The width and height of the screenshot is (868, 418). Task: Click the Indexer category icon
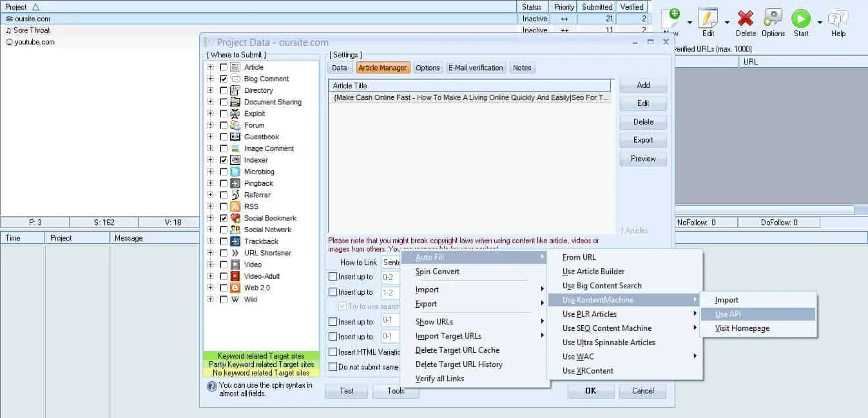point(235,160)
